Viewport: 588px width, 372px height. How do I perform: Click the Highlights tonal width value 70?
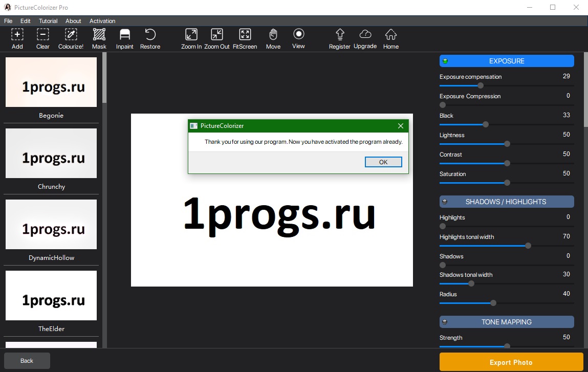(566, 236)
